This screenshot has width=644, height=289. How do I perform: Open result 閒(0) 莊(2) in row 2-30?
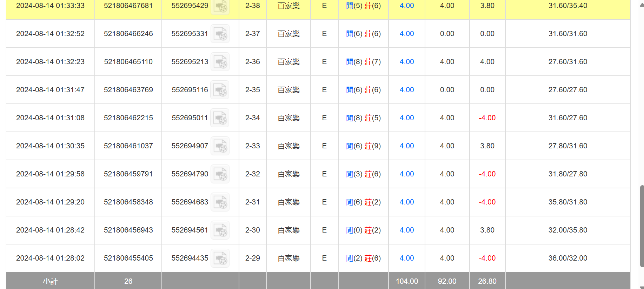point(363,230)
